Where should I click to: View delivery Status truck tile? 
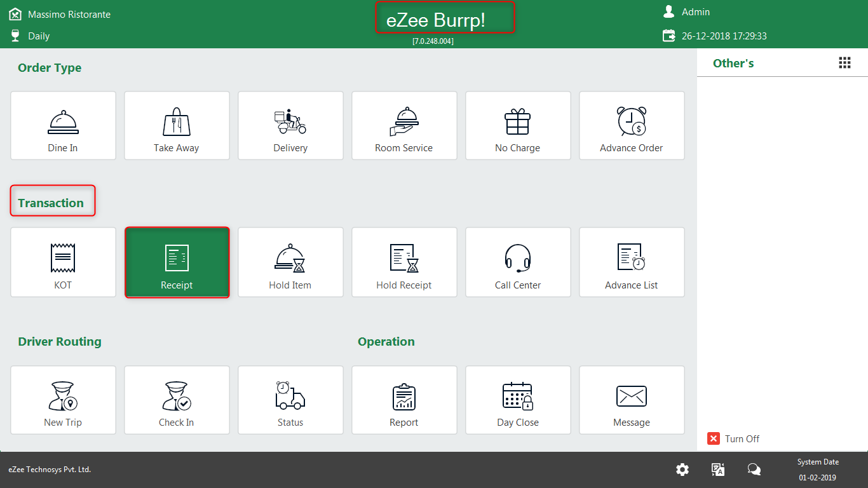(290, 400)
